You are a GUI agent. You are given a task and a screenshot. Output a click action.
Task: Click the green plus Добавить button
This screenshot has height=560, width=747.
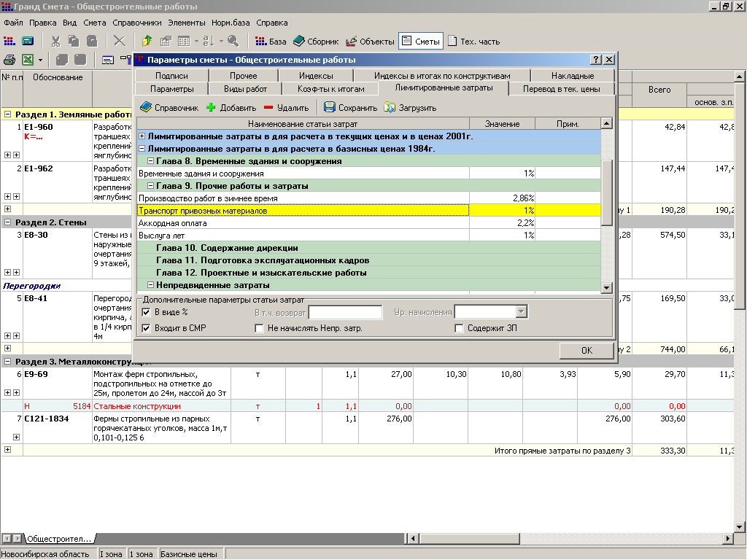[231, 108]
